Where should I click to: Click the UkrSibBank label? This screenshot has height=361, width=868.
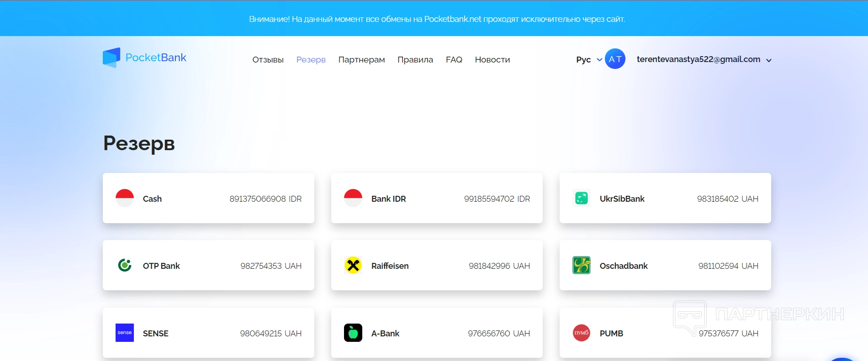click(622, 199)
